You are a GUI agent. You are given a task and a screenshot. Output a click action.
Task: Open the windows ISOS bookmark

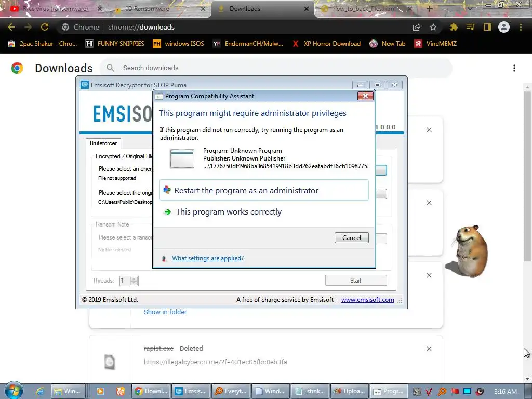(179, 44)
